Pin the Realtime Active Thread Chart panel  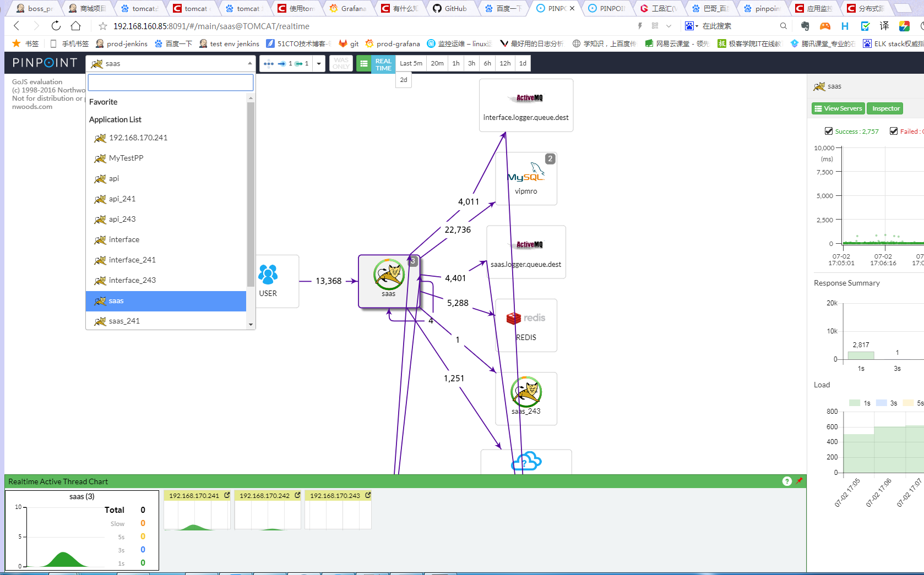coord(800,481)
